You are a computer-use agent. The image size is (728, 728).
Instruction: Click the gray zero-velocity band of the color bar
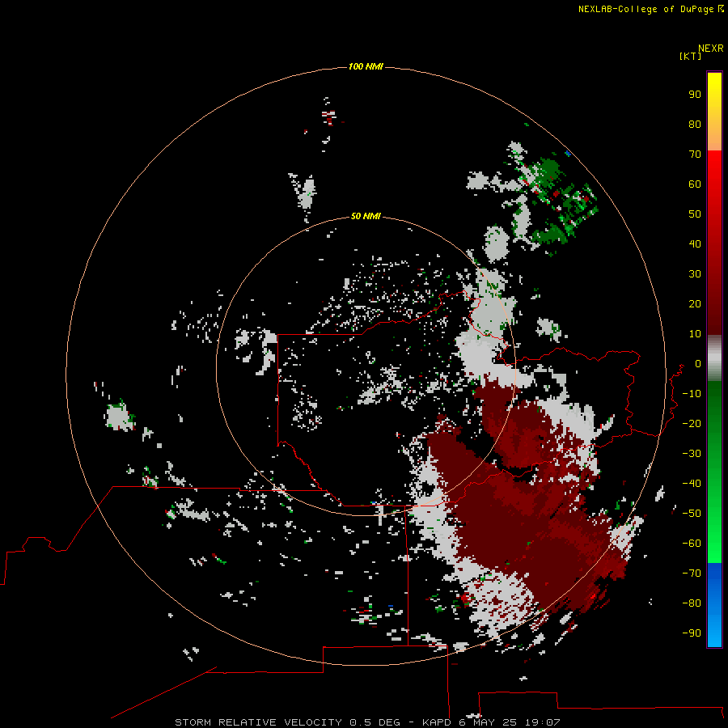click(714, 358)
